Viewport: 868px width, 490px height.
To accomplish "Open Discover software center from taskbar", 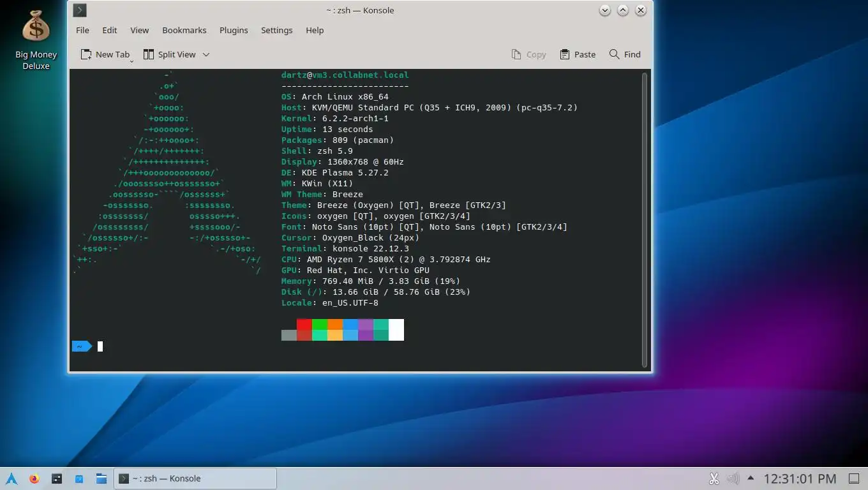I will click(x=79, y=479).
